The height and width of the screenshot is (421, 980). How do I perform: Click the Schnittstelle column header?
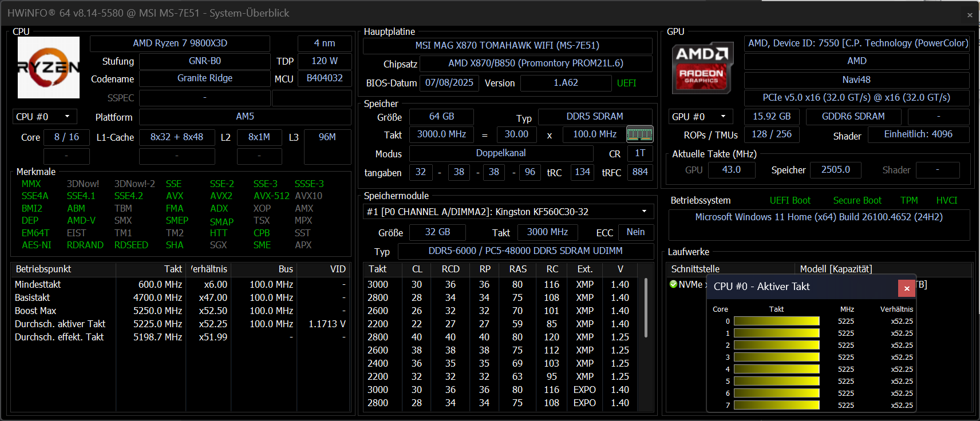(732, 269)
